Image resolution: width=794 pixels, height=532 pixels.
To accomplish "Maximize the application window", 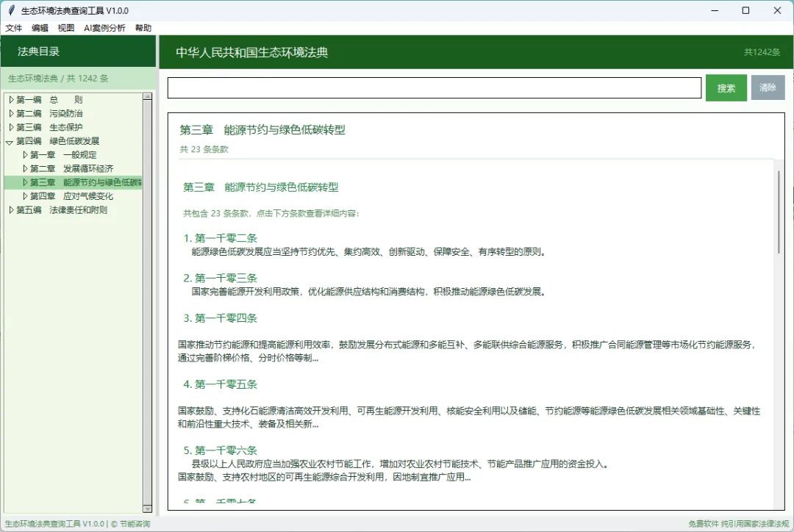I will pyautogui.click(x=745, y=10).
